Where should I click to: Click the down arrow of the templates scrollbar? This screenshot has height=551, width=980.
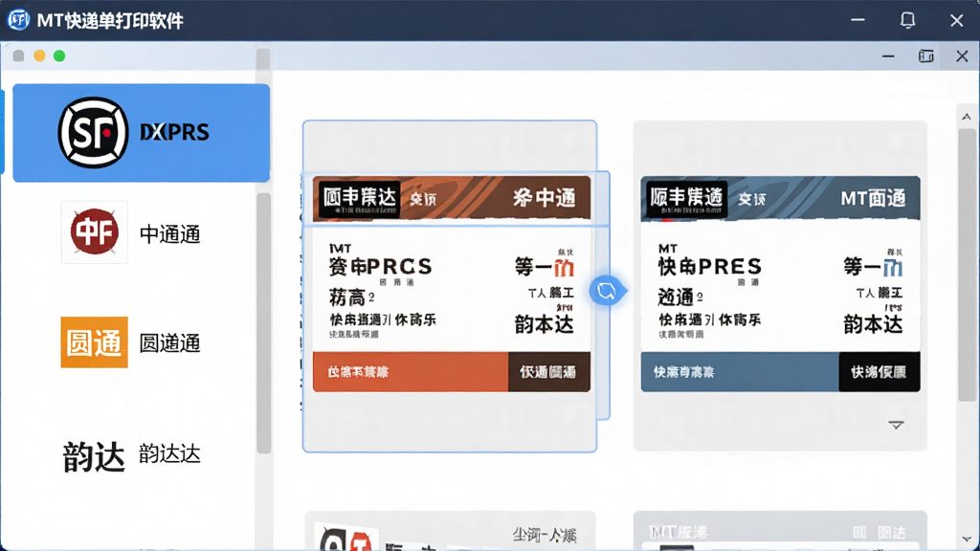click(x=967, y=540)
